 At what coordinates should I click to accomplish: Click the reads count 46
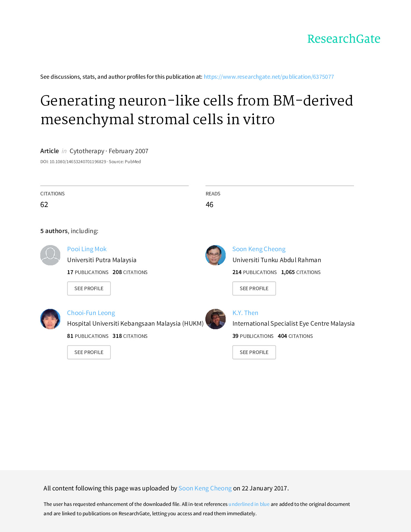coord(210,204)
